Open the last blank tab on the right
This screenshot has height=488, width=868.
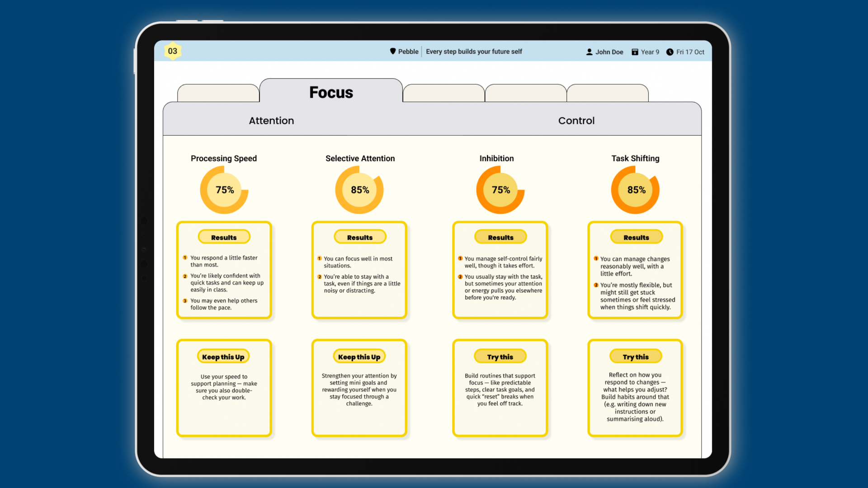pos(607,93)
